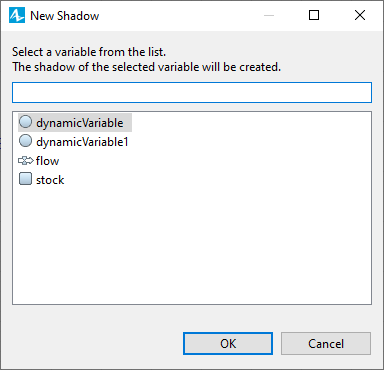Click the circle icon beside dynamicVariable
The width and height of the screenshot is (384, 370).
pos(25,122)
